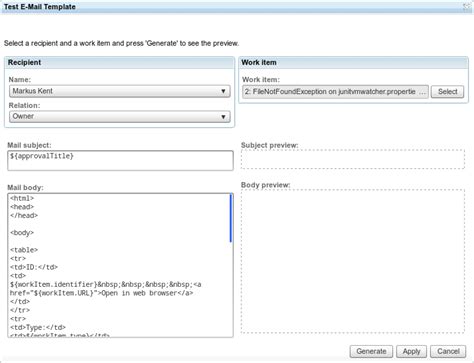Click the '<td>Type:</td>' line in mail body
Screen dimensions: 474x363
pyautogui.click(x=38, y=327)
